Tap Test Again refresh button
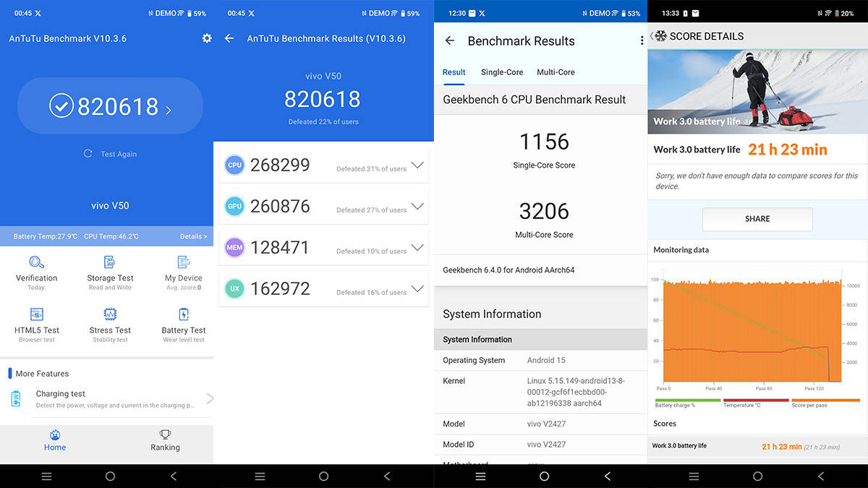The height and width of the screenshot is (488, 868). pyautogui.click(x=110, y=154)
